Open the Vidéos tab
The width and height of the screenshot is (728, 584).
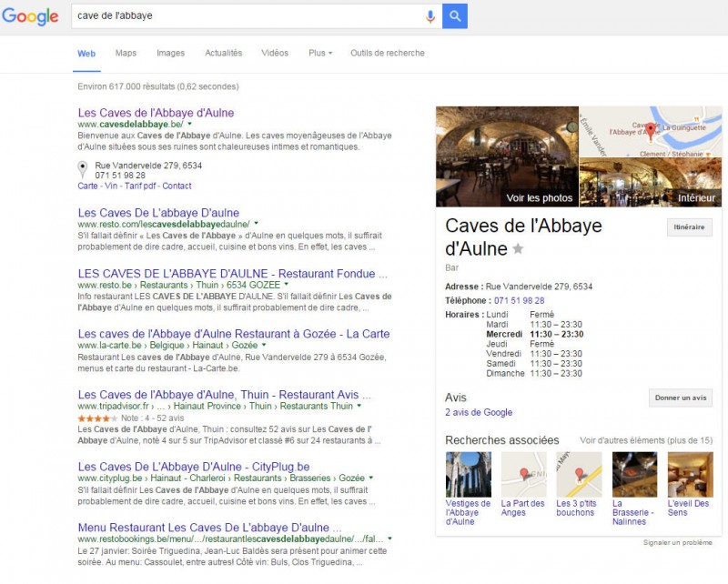(x=275, y=53)
